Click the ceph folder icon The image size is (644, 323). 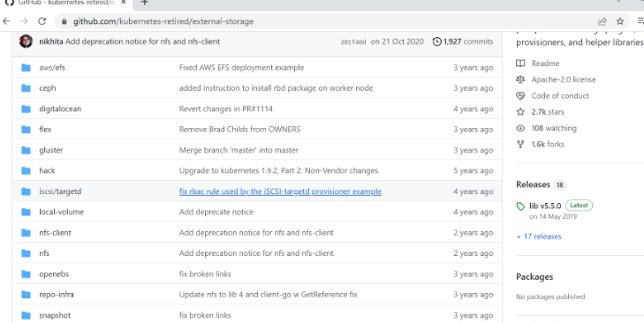click(26, 88)
